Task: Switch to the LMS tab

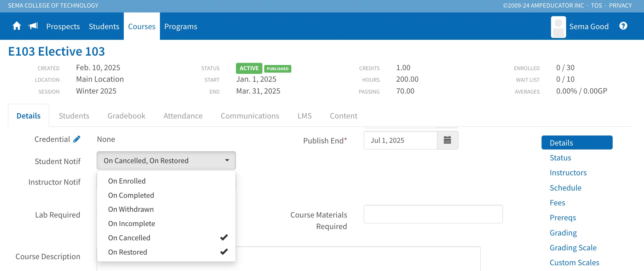Action: pos(305,116)
